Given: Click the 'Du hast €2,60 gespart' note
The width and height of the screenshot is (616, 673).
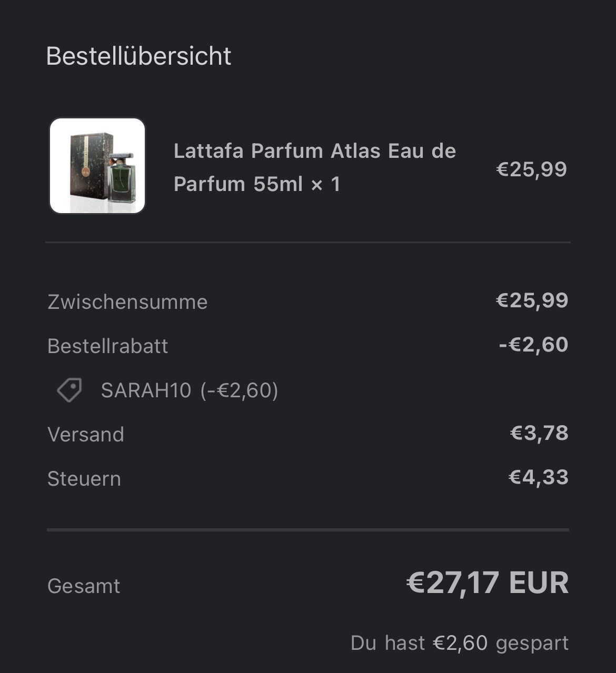Looking at the screenshot, I should [x=459, y=643].
